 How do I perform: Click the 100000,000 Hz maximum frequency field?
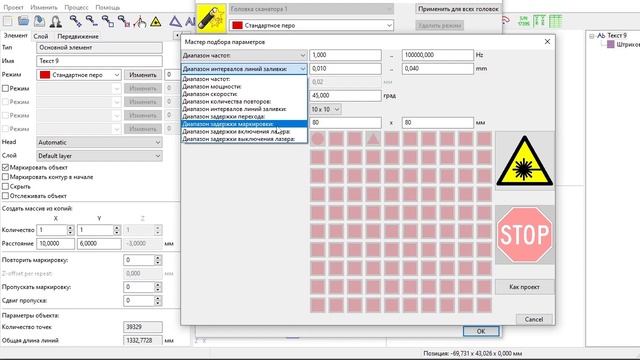tap(438, 55)
